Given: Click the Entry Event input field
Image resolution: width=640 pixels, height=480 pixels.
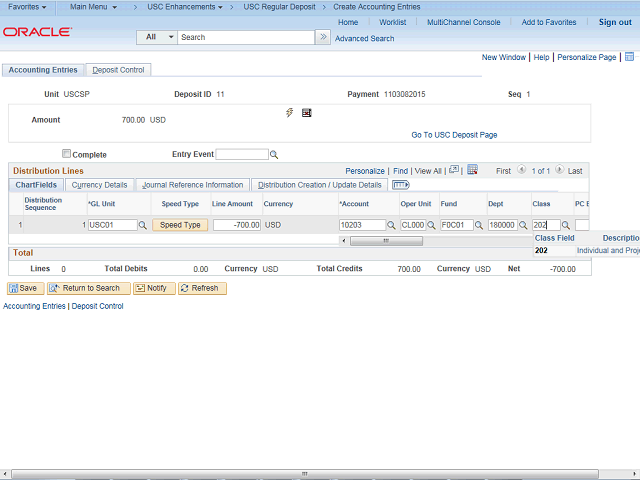Looking at the screenshot, I should 242,154.
